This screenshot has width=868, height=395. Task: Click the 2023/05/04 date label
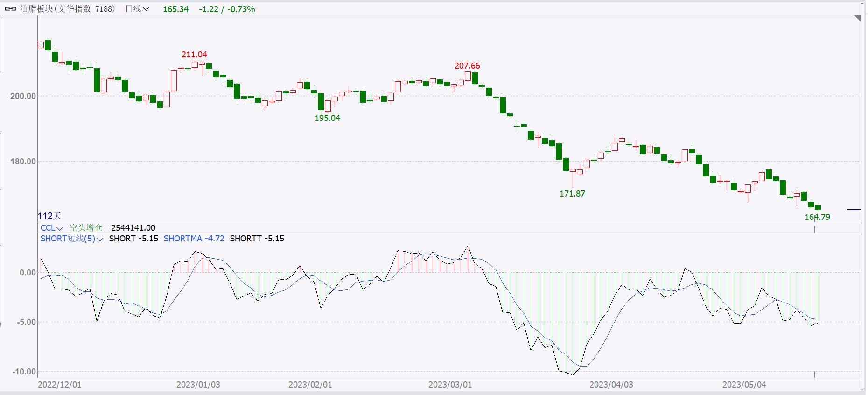[744, 385]
